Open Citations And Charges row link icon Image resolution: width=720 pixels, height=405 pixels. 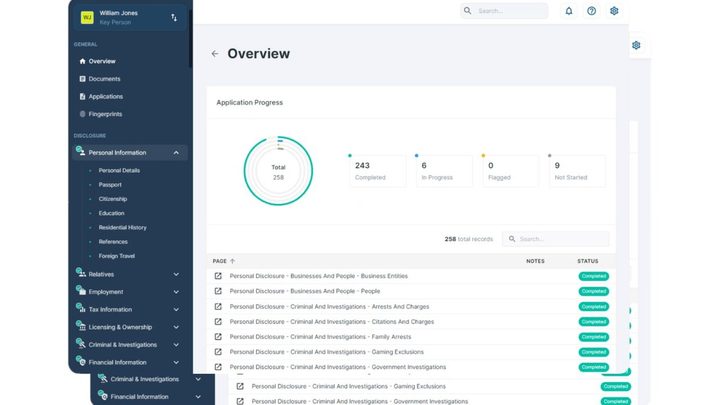pos(218,321)
